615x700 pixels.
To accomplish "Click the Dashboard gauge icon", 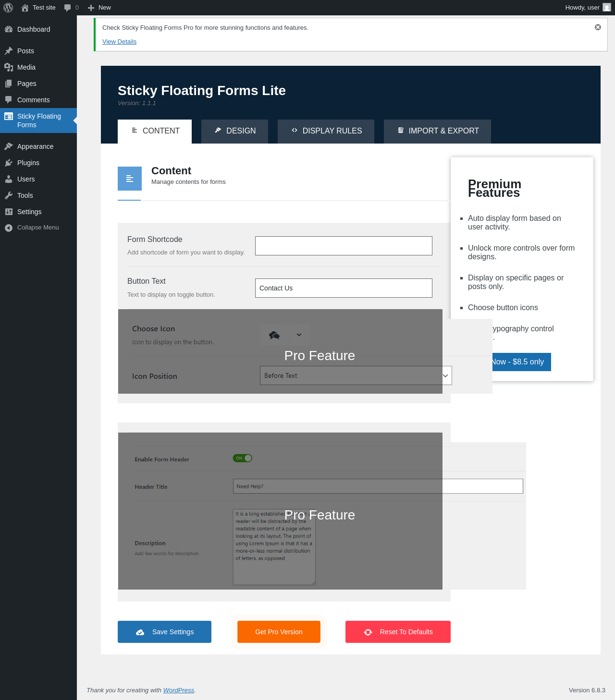I will coord(9,29).
